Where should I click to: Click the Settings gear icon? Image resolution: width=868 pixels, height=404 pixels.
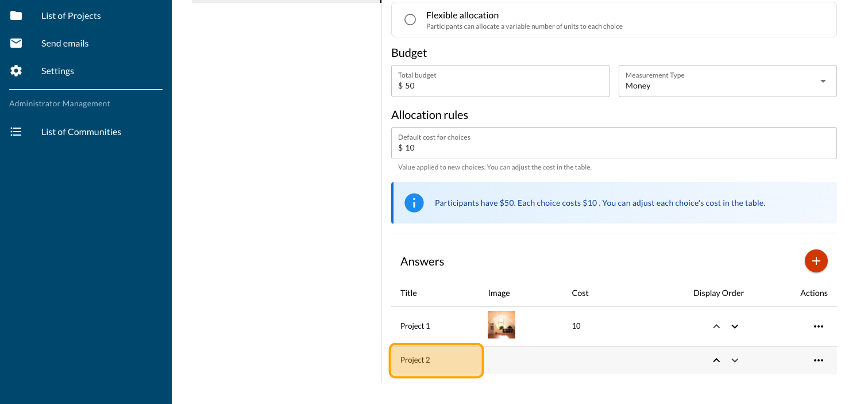coord(16,71)
